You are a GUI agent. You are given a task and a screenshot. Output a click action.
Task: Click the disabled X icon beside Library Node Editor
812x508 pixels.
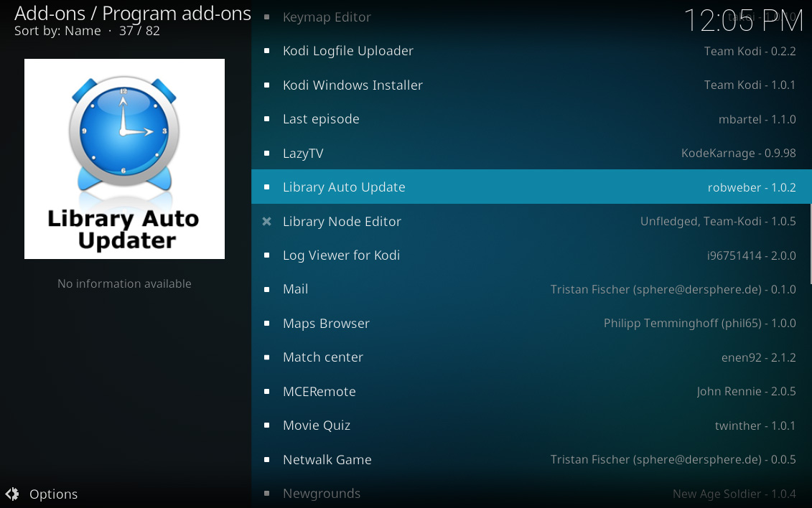pyautogui.click(x=266, y=222)
